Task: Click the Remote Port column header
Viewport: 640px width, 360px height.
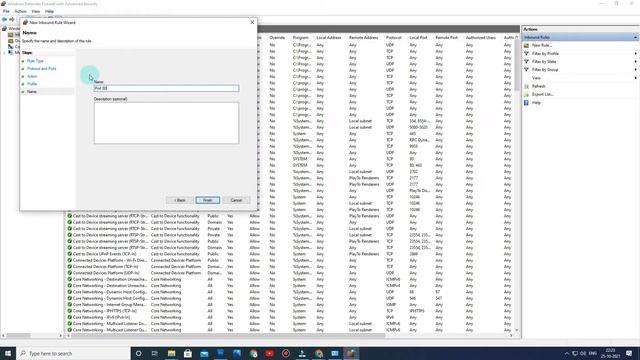Action: (447, 38)
